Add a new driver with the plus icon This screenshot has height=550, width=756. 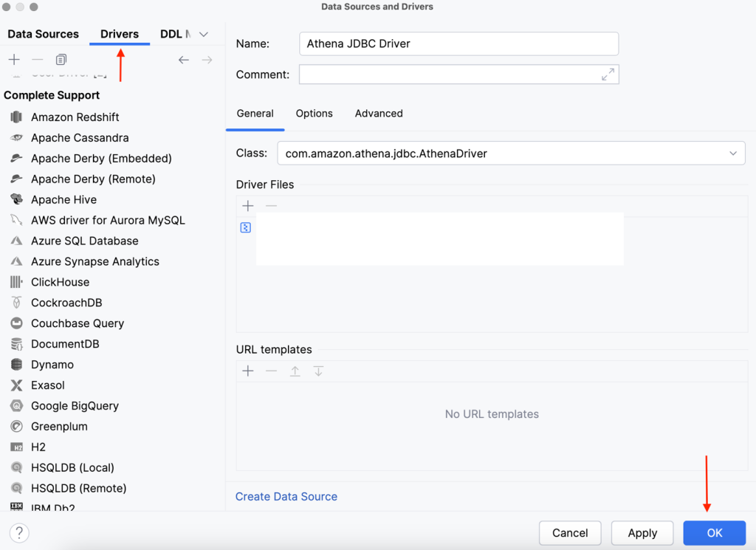tap(13, 59)
